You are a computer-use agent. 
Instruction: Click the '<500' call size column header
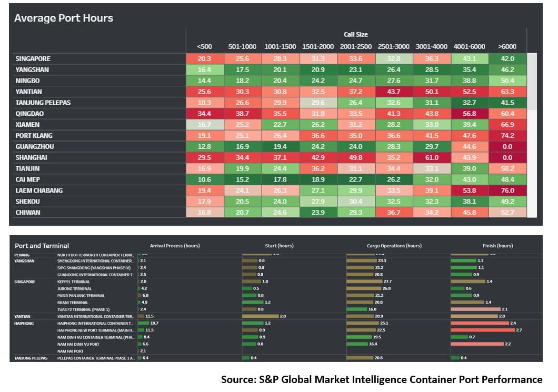click(204, 46)
